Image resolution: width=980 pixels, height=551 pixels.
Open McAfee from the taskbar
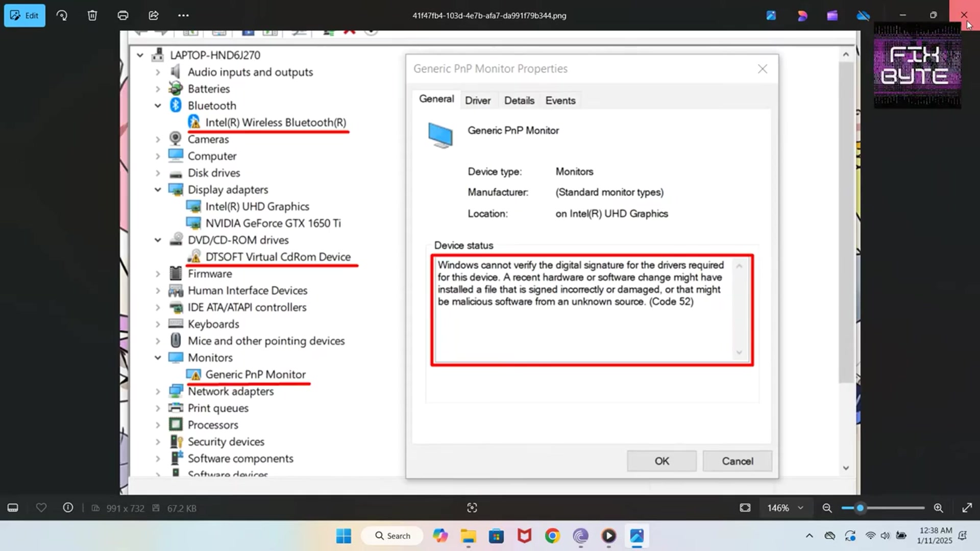pyautogui.click(x=524, y=536)
